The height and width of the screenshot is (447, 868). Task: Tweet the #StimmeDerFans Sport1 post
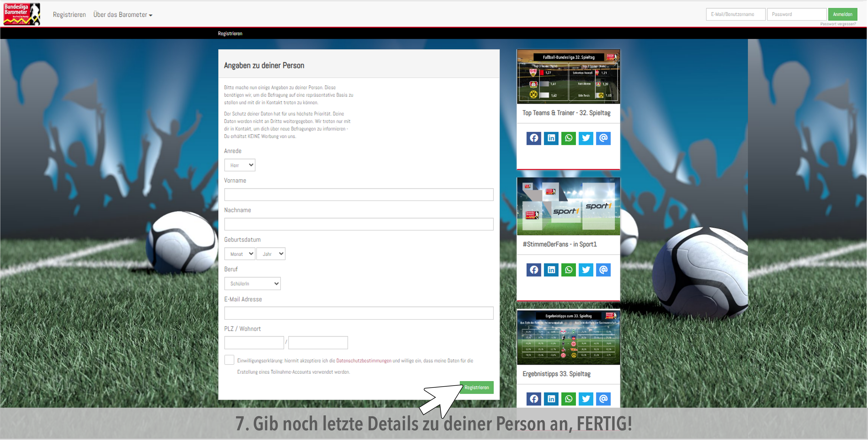point(586,270)
